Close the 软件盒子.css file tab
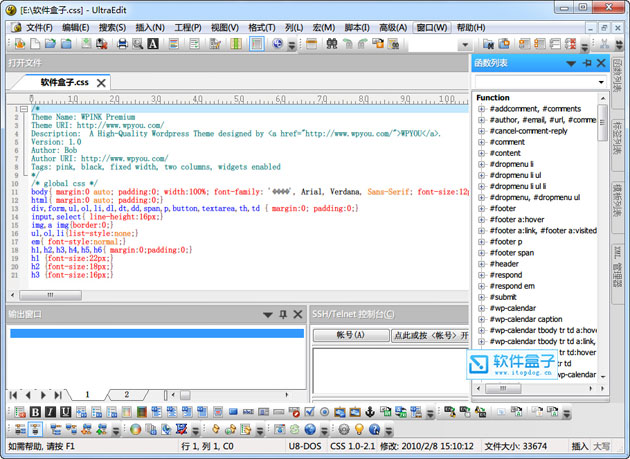 [101, 83]
